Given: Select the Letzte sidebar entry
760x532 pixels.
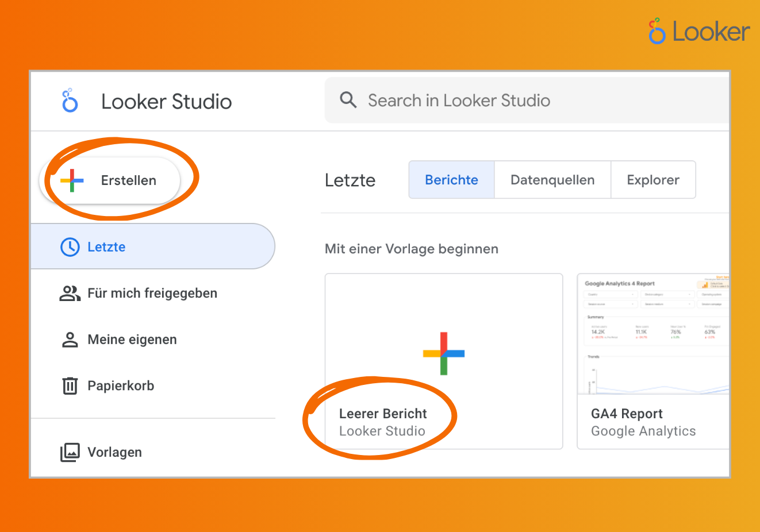Looking at the screenshot, I should pyautogui.click(x=107, y=246).
